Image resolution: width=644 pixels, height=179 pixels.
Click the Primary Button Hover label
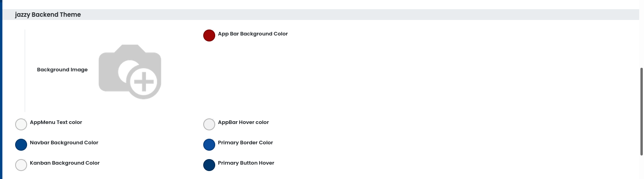point(246,163)
